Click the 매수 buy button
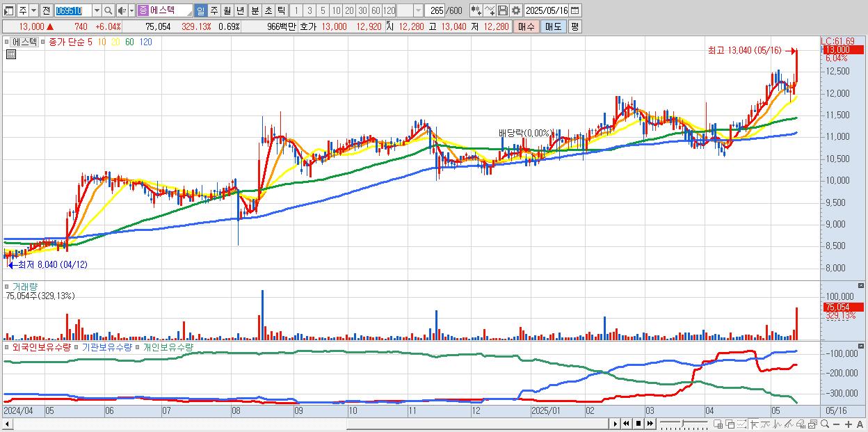Screen dimensions: 868x432 coord(527,26)
